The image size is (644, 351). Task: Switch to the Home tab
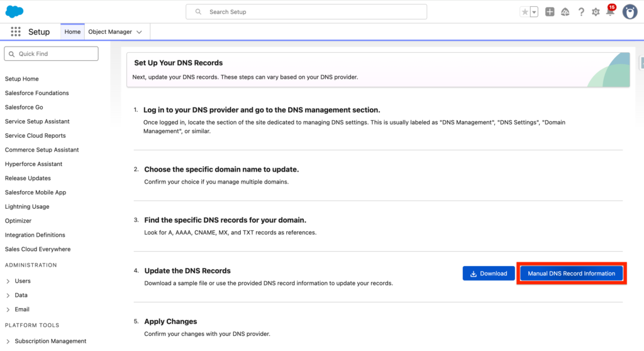(72, 32)
